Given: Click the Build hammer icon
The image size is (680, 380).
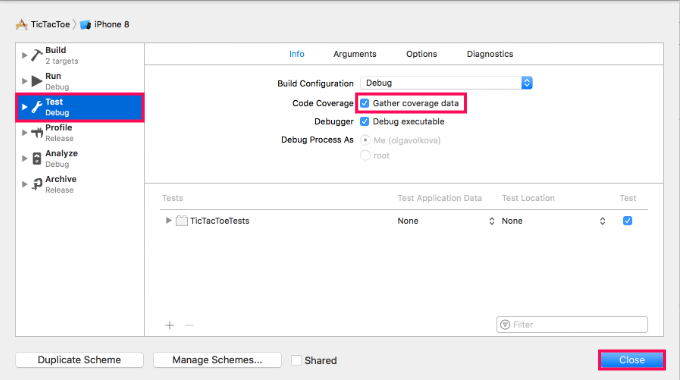Looking at the screenshot, I should tap(37, 55).
